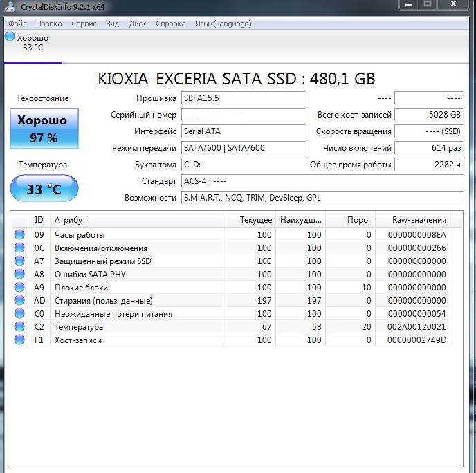Open the Диск menu

click(138, 24)
